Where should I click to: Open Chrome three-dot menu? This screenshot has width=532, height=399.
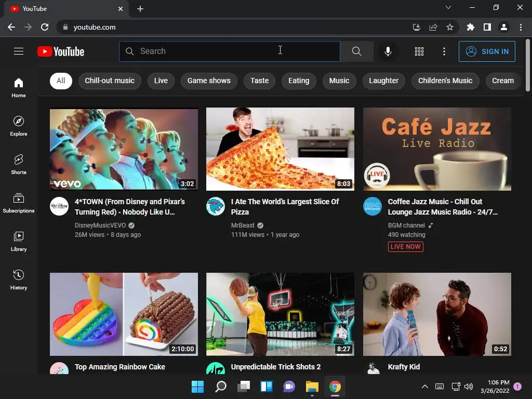coord(521,27)
